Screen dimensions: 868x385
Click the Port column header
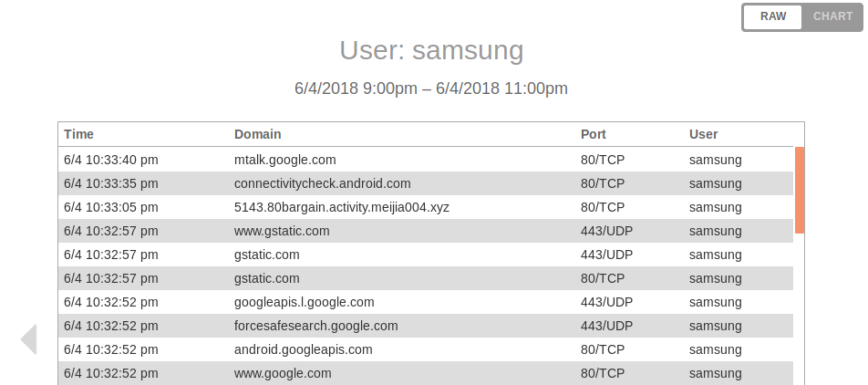click(x=593, y=134)
